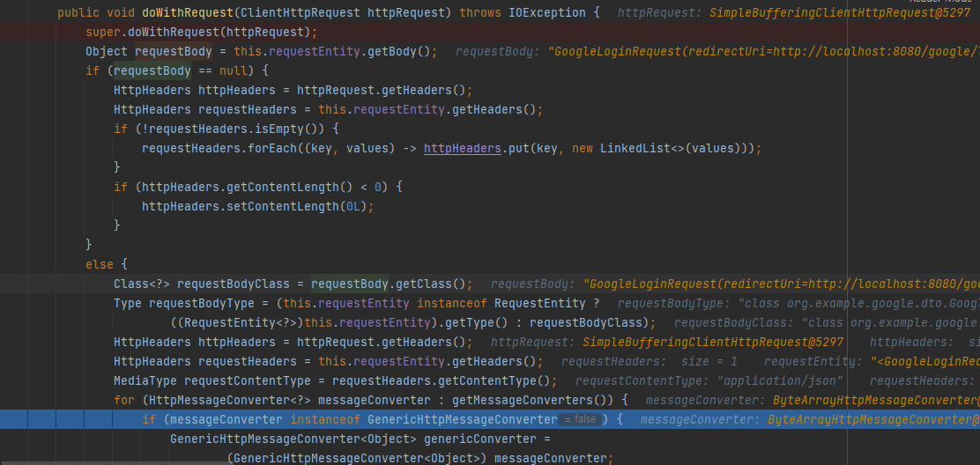This screenshot has height=465, width=980.
Task: Click the Object type before requestBody declaration
Action: [x=107, y=51]
